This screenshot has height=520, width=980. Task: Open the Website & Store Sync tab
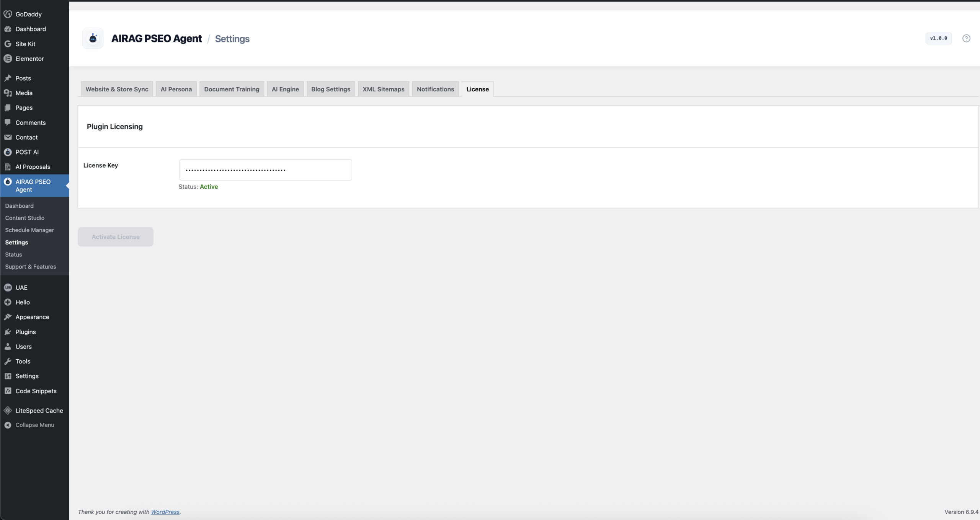click(x=117, y=89)
